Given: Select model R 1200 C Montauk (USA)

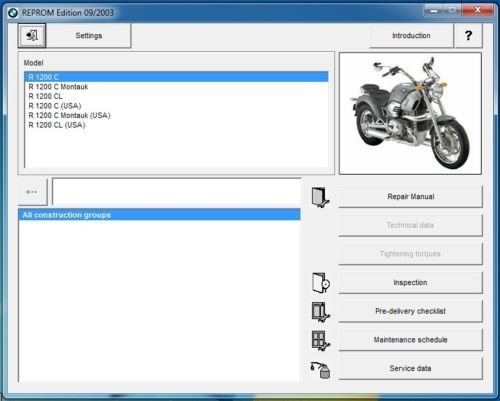Looking at the screenshot, I should [x=176, y=115].
